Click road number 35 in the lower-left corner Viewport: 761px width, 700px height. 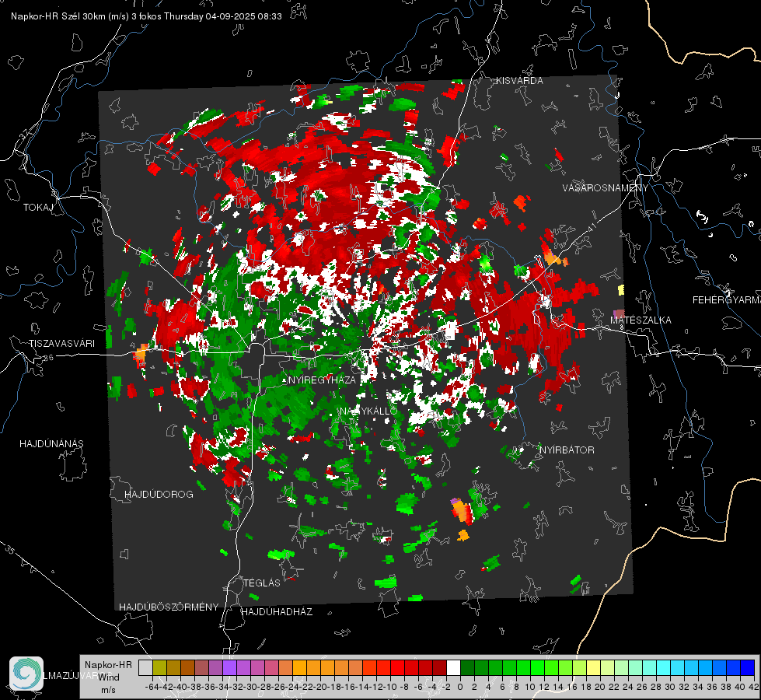coord(9,551)
